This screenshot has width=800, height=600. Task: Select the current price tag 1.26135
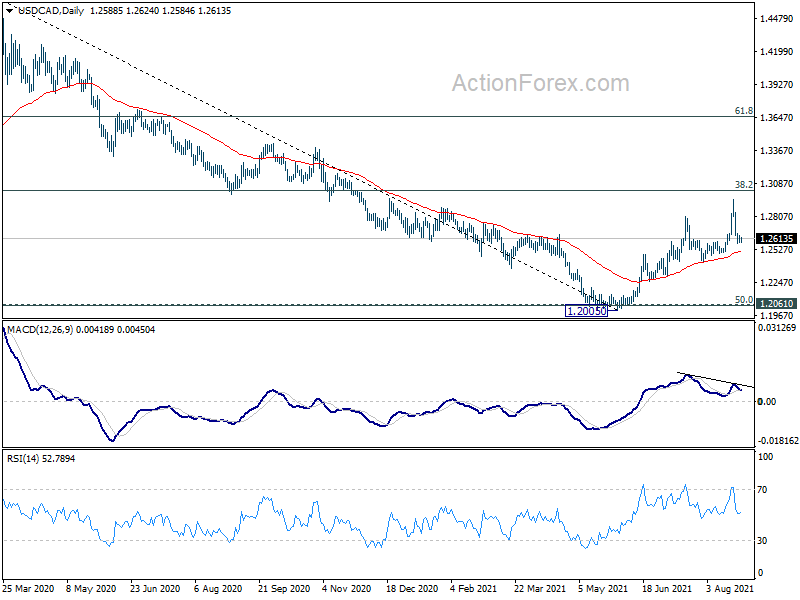[776, 239]
